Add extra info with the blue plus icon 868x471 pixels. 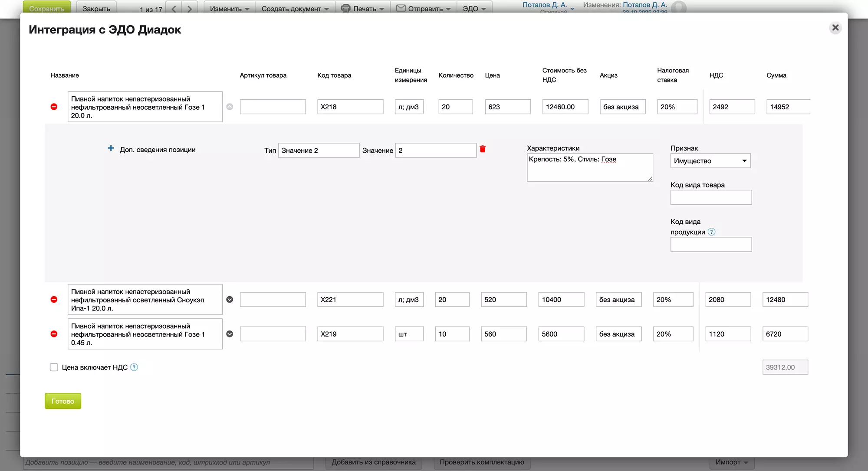(111, 148)
